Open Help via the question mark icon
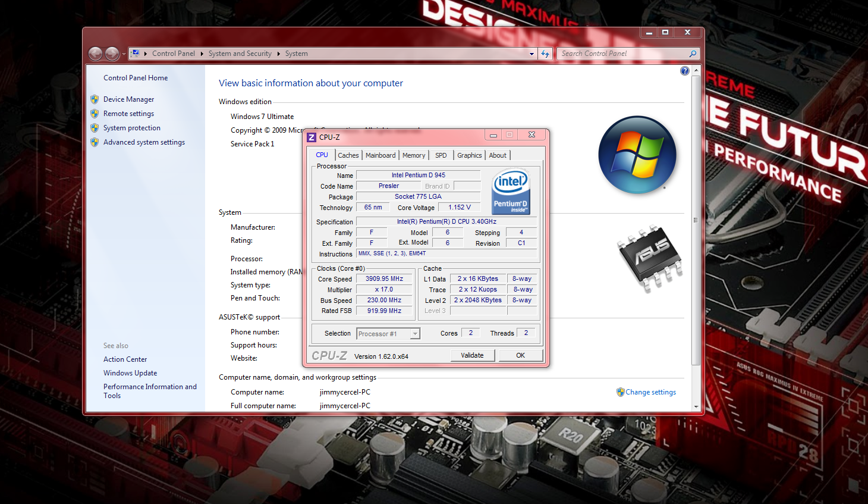The width and height of the screenshot is (868, 504). [x=684, y=70]
